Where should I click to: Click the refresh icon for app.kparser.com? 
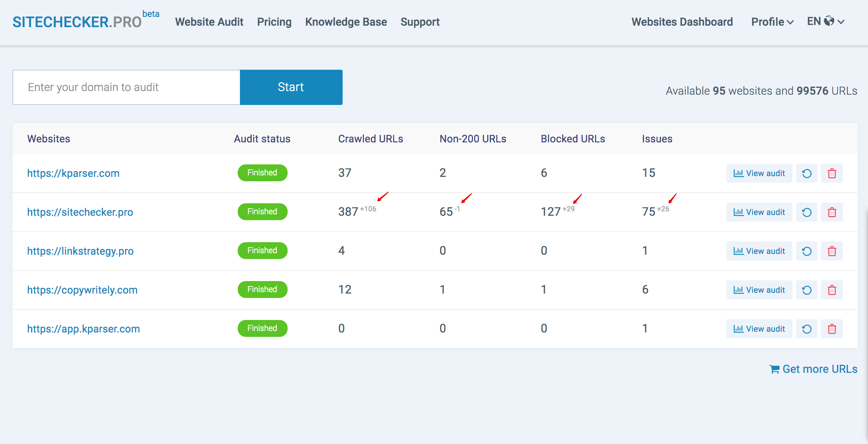pos(806,329)
